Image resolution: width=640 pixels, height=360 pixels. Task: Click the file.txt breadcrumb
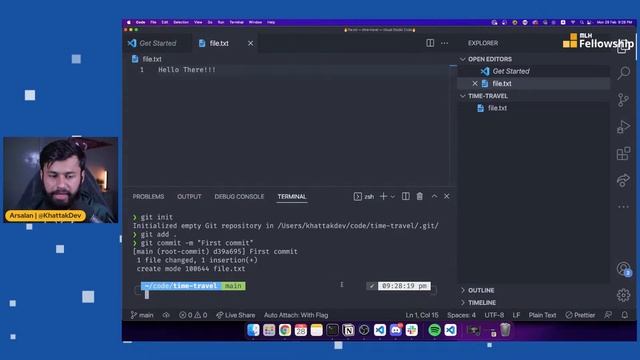147,59
